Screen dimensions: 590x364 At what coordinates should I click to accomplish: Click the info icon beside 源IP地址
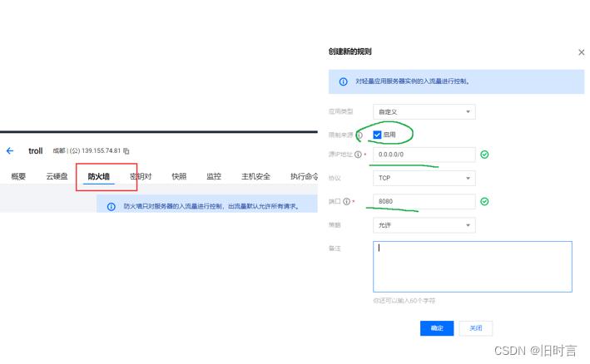point(359,155)
